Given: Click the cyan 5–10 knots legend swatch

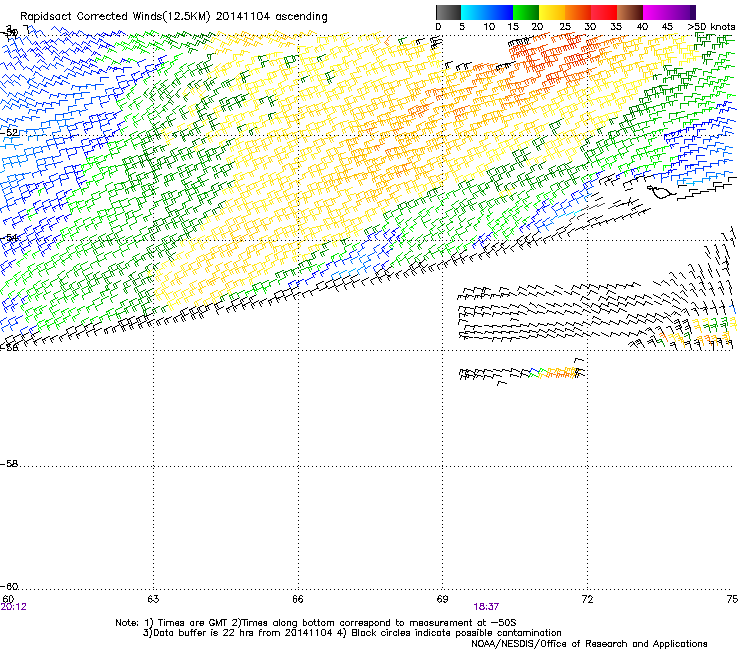Looking at the screenshot, I should pos(474,12).
